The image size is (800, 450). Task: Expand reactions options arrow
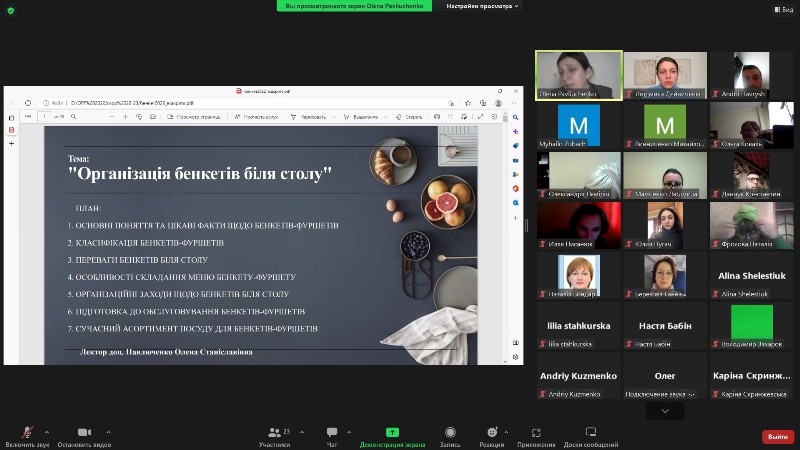(506, 432)
